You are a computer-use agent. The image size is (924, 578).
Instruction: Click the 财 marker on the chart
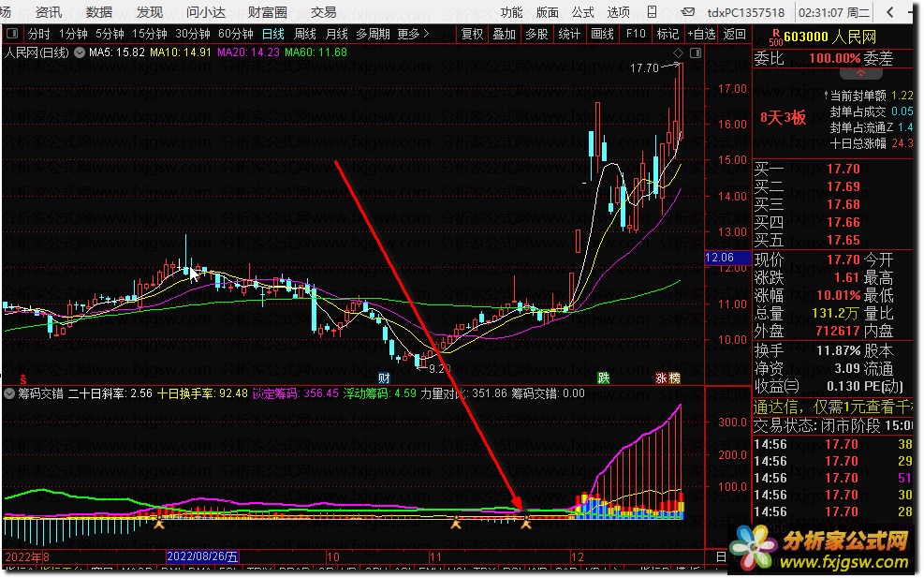[384, 378]
